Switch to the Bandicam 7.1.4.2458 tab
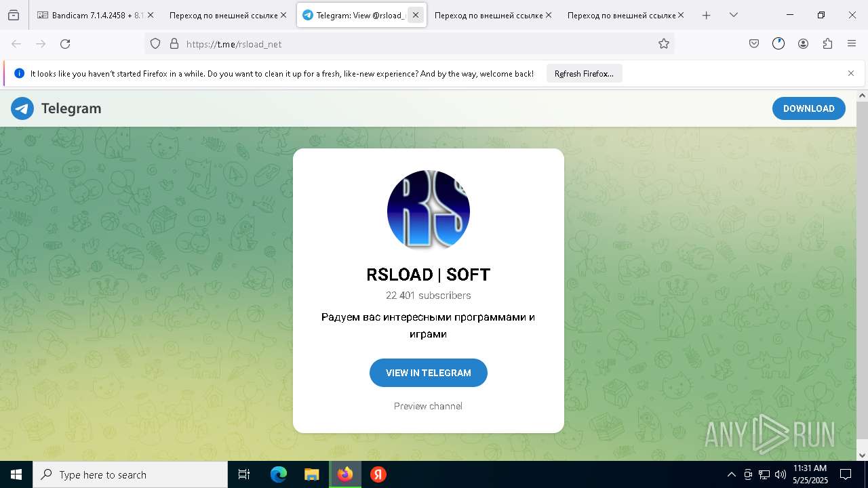Image resolution: width=868 pixels, height=488 pixels. tap(95, 15)
